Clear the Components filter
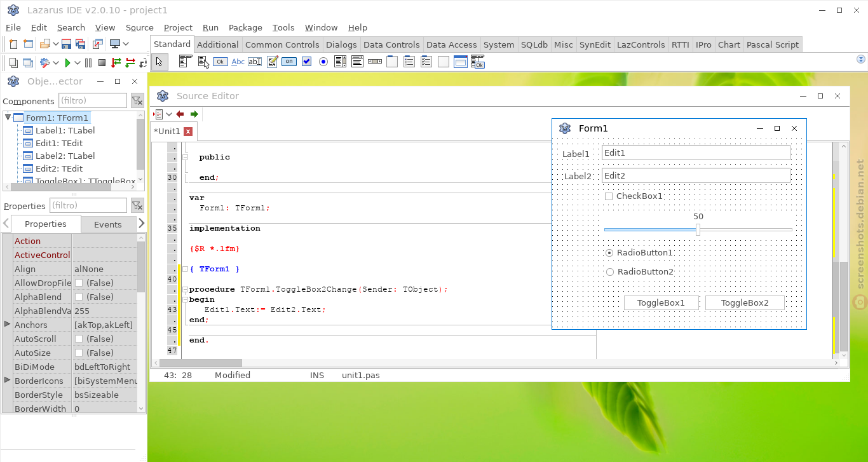 [x=137, y=100]
